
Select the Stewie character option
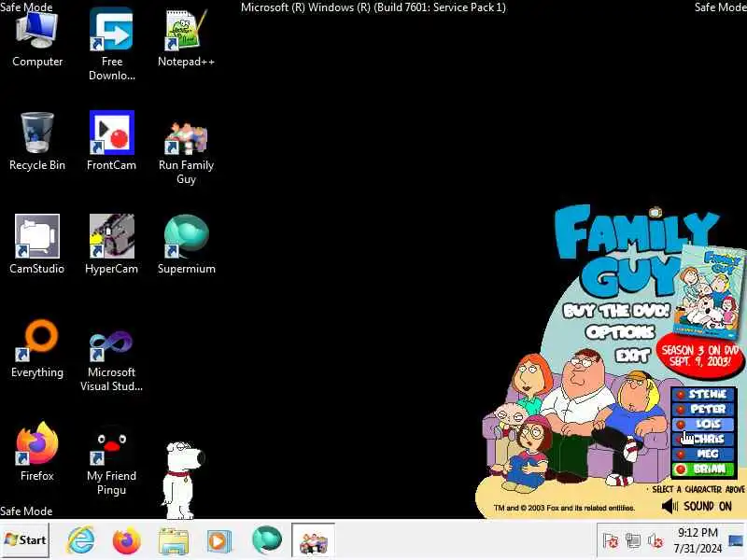click(x=703, y=394)
